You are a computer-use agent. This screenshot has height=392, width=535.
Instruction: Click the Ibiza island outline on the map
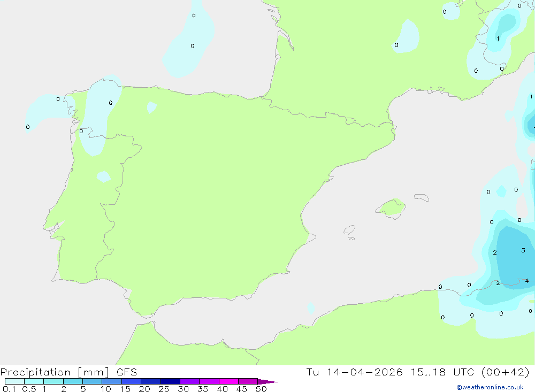349,230
